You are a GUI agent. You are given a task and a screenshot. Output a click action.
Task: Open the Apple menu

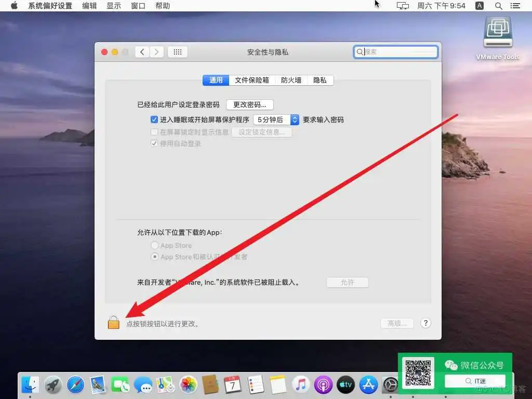click(14, 6)
